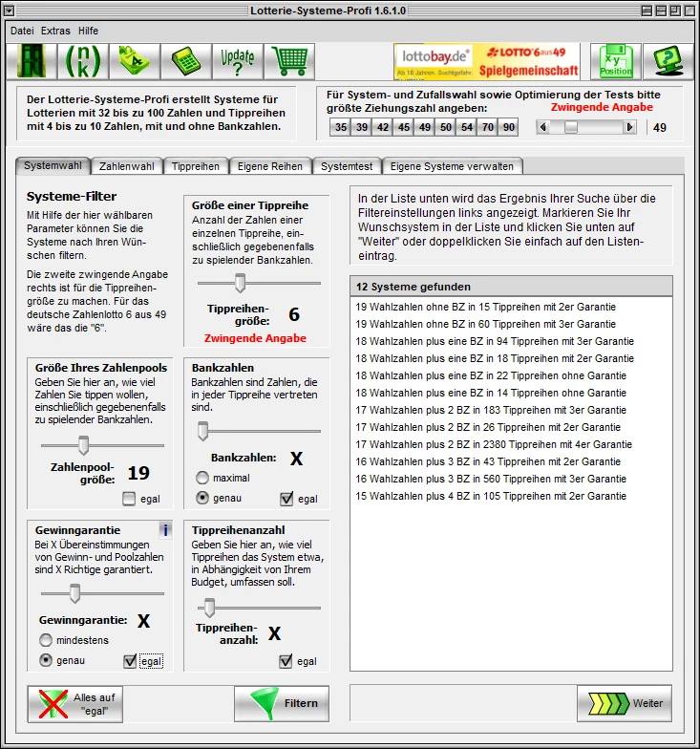700x749 pixels.
Task: Click the Bankzahlen slider handle
Action: [202, 431]
